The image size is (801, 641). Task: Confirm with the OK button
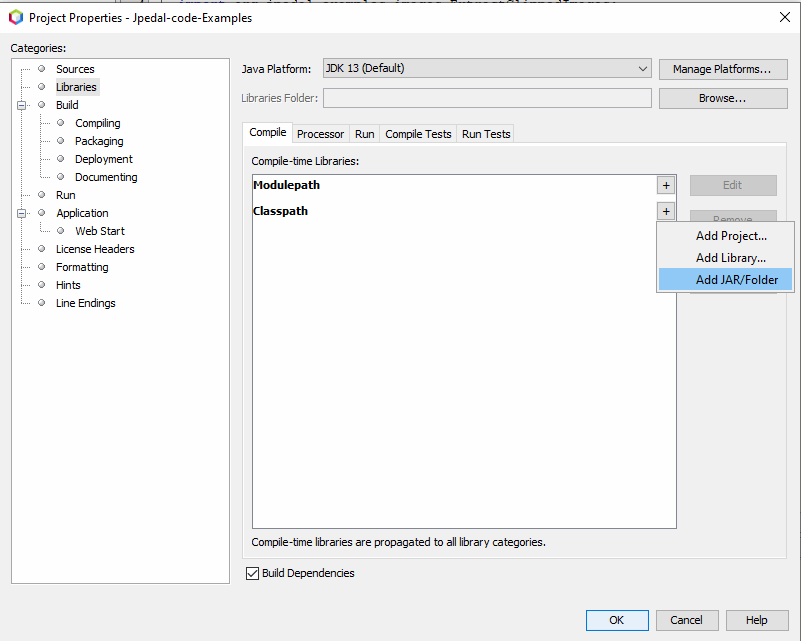point(616,620)
